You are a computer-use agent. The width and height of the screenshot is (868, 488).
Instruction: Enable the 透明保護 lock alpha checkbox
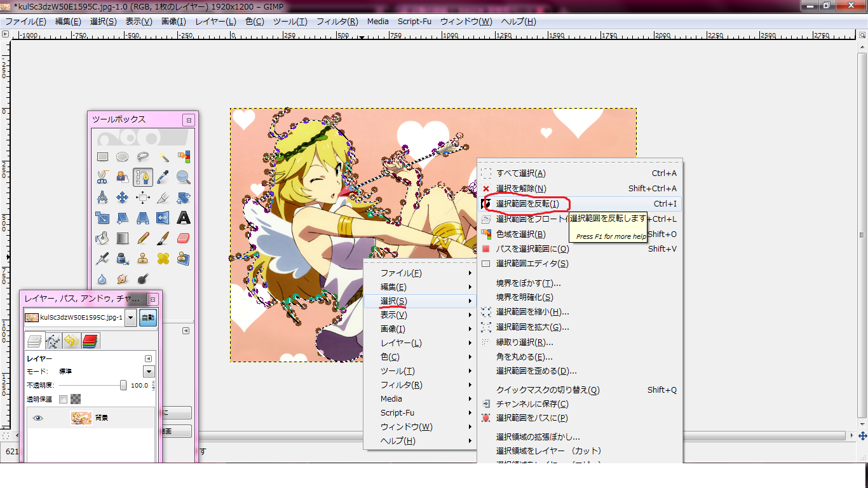click(x=63, y=400)
